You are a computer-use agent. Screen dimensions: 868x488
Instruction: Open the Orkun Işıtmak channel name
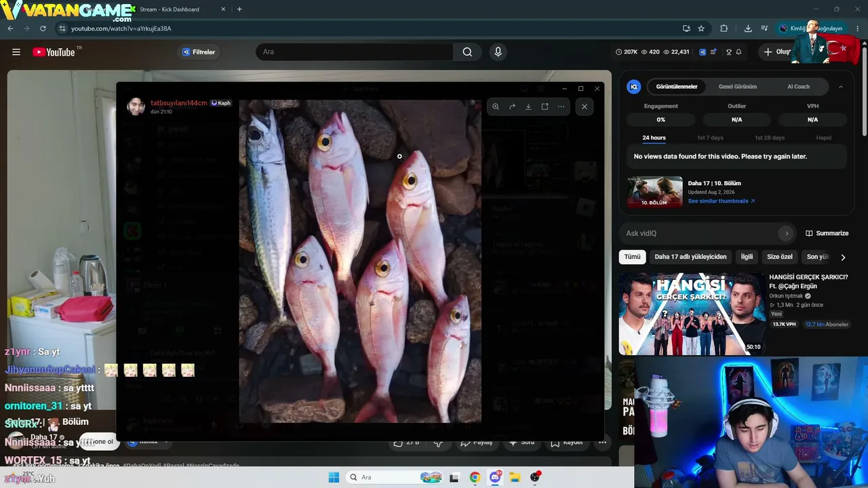786,296
